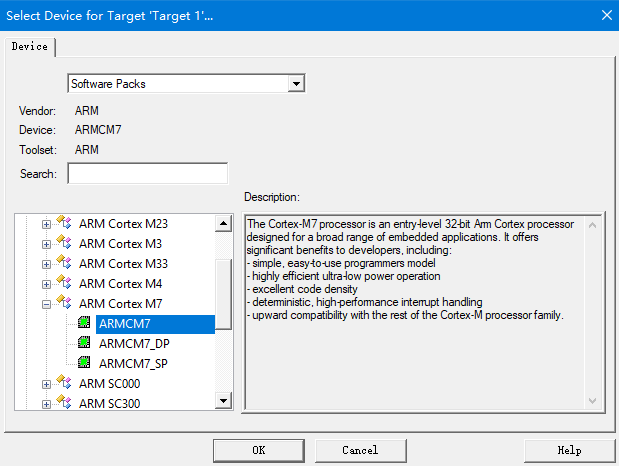The width and height of the screenshot is (619, 466).
Task: Click the ARM Cortex M4 family icon
Action: (64, 283)
